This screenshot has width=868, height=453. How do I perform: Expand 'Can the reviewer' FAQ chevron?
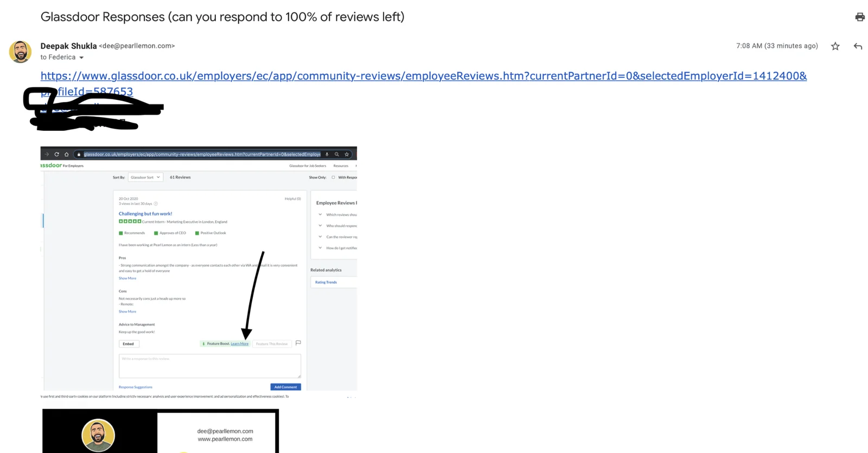320,237
